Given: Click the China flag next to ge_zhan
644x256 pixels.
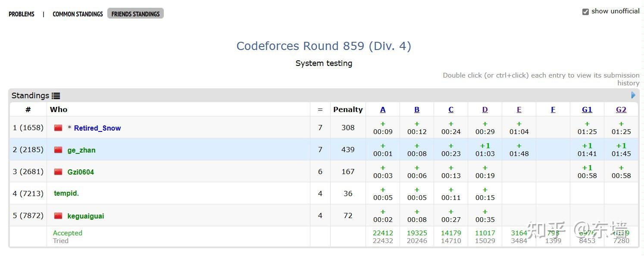Looking at the screenshot, I should [59, 150].
